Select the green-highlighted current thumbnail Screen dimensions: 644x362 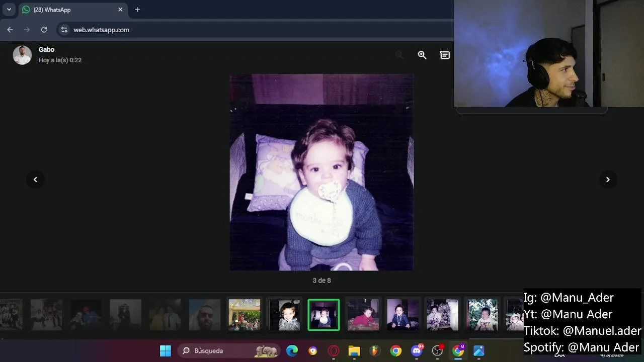[x=324, y=315]
